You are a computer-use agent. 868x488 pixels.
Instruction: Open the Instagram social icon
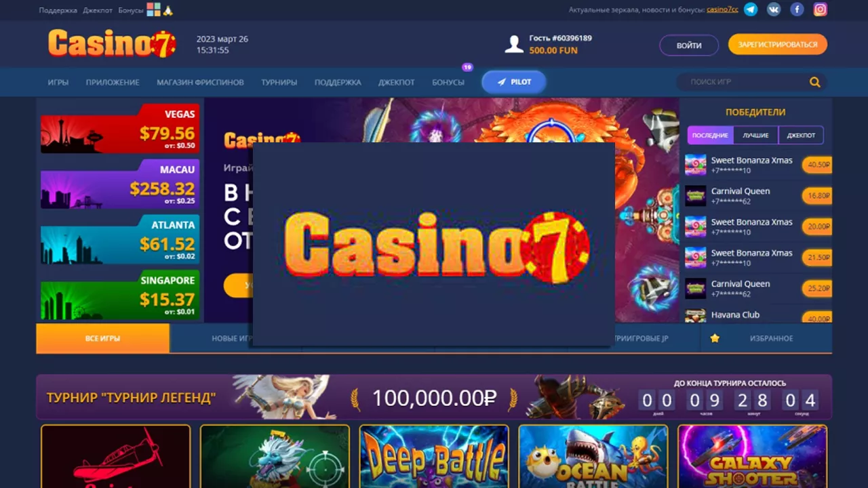click(821, 9)
